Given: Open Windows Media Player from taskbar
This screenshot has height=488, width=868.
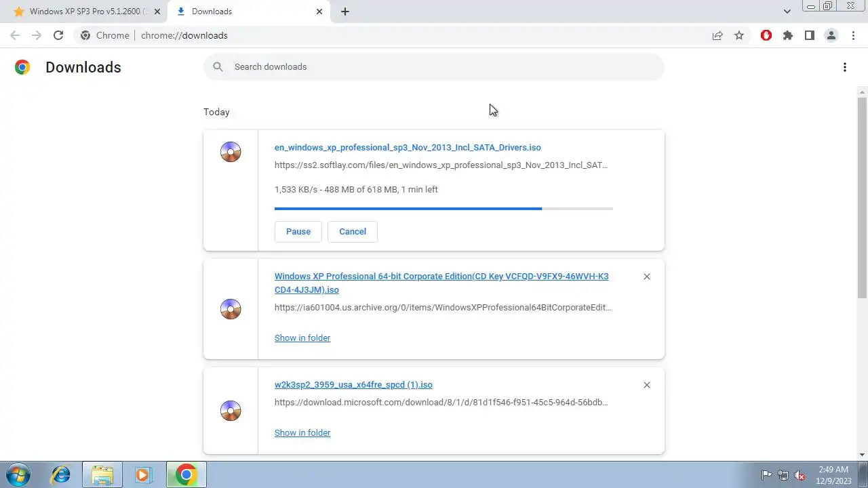Looking at the screenshot, I should point(143,474).
